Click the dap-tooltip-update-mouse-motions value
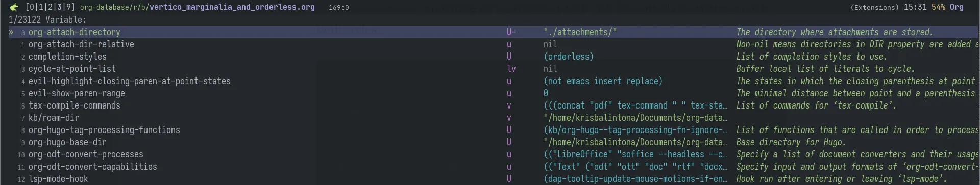The height and width of the screenshot is (185, 980). [635, 179]
